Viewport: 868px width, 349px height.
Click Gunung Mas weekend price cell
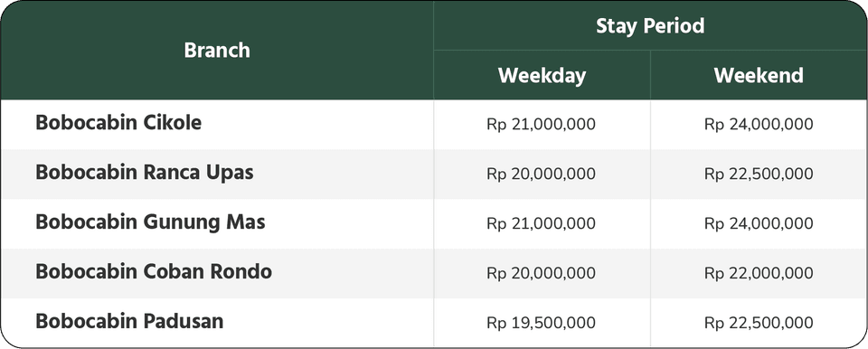pyautogui.click(x=759, y=224)
